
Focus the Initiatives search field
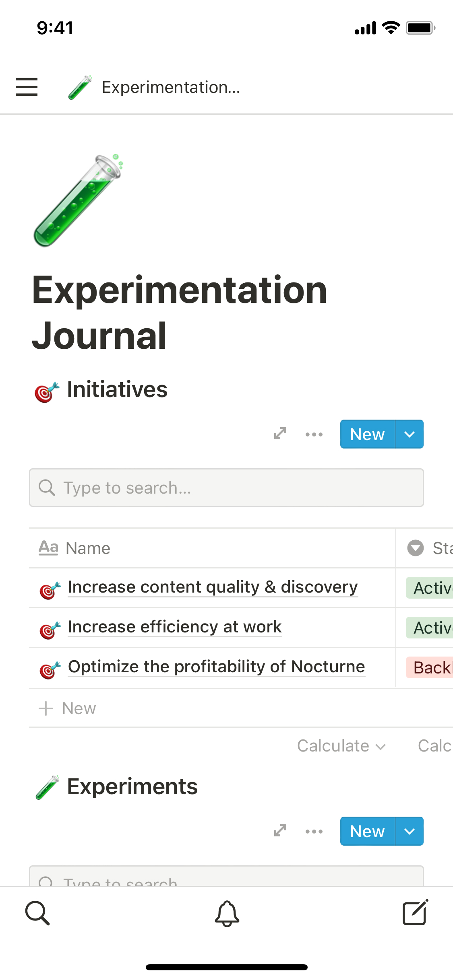click(x=226, y=488)
